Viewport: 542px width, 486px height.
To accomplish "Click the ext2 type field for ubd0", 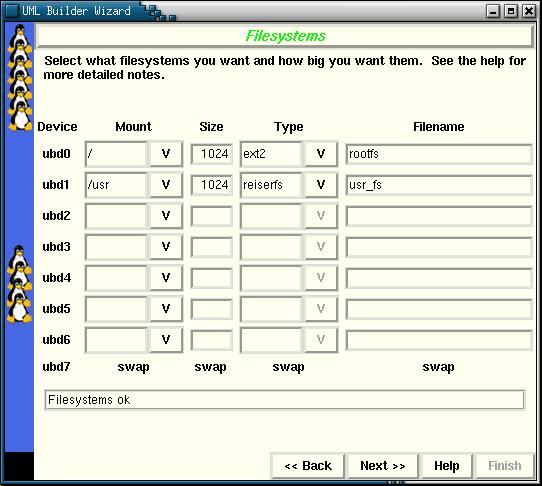I will (272, 153).
